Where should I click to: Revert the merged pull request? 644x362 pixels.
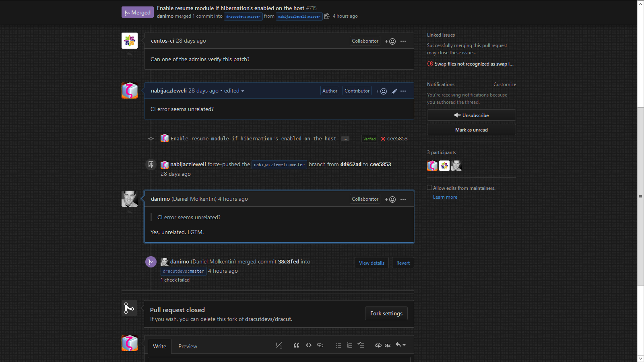pyautogui.click(x=403, y=263)
